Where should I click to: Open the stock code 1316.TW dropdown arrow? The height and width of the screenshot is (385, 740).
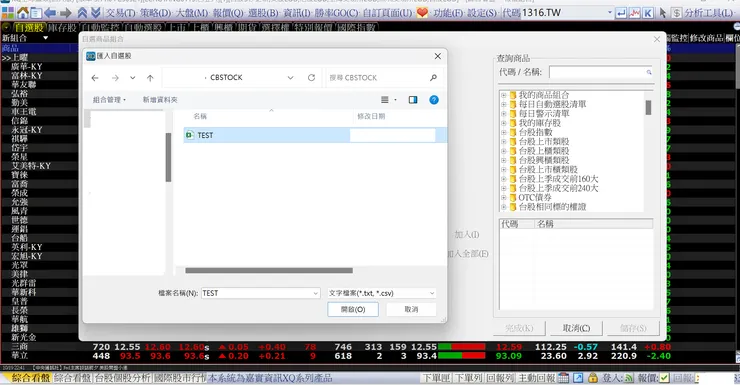(609, 13)
